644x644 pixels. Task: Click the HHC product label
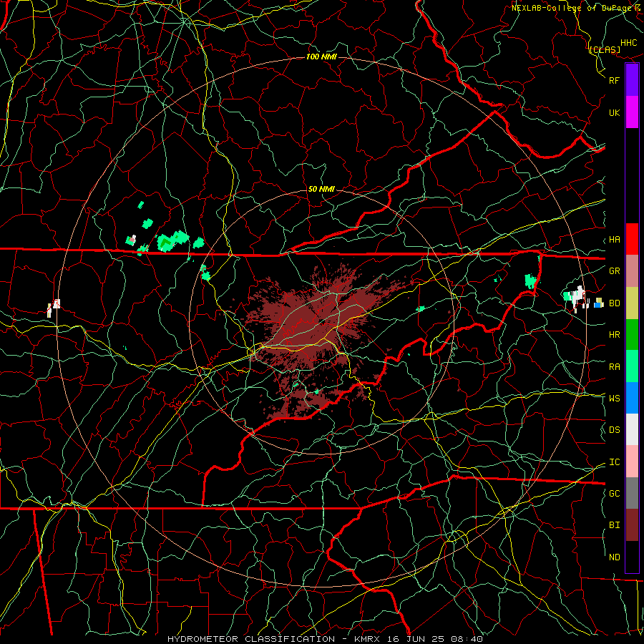click(629, 43)
